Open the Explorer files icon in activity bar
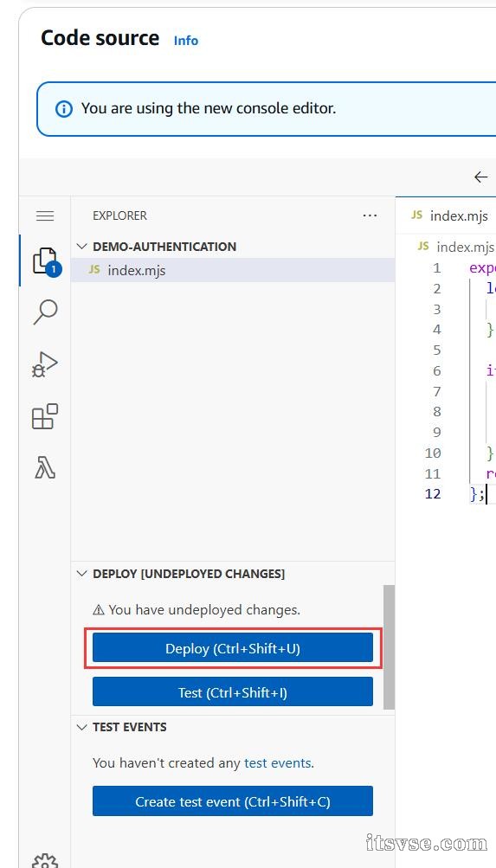This screenshot has width=496, height=868. click(x=45, y=260)
